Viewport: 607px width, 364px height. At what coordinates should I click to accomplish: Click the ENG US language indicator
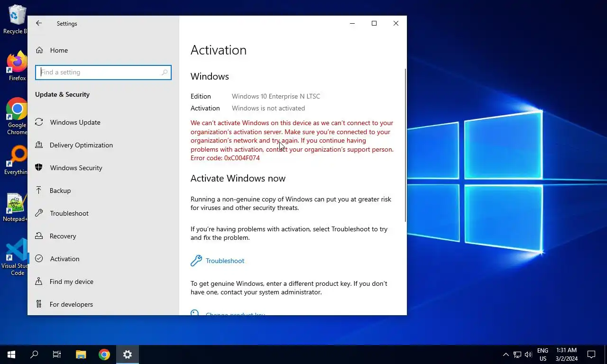click(543, 355)
